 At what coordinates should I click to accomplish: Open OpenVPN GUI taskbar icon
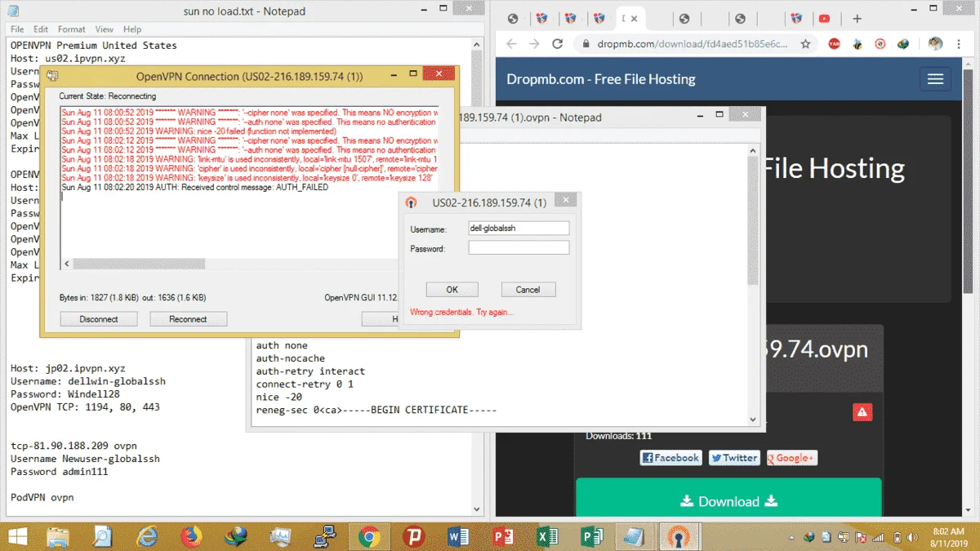pos(679,536)
